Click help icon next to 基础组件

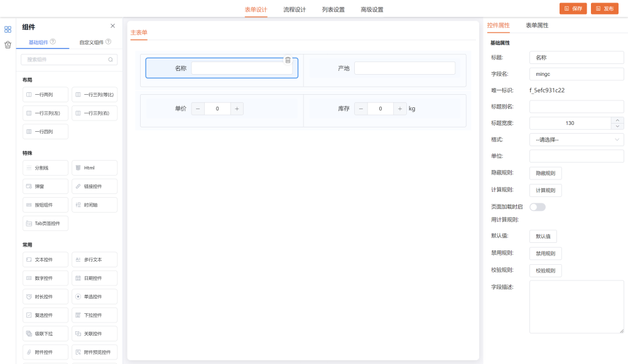coord(53,42)
